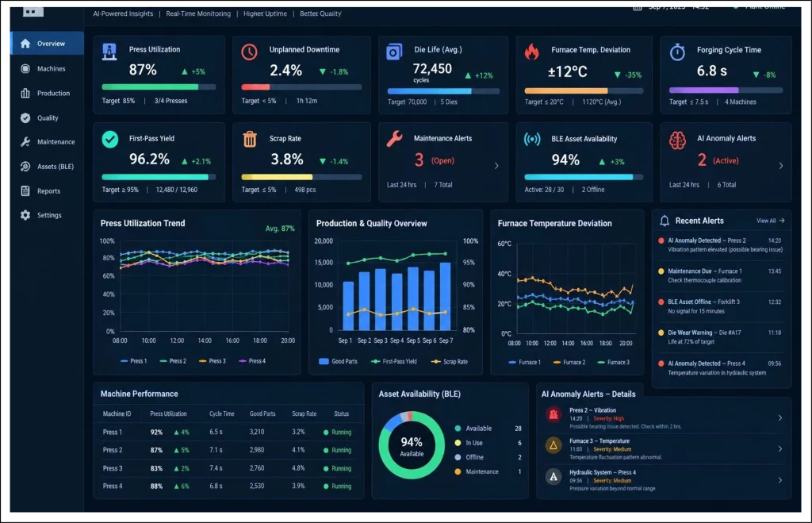
Task: Click Press 3 good parts value 2,760
Action: (257, 468)
